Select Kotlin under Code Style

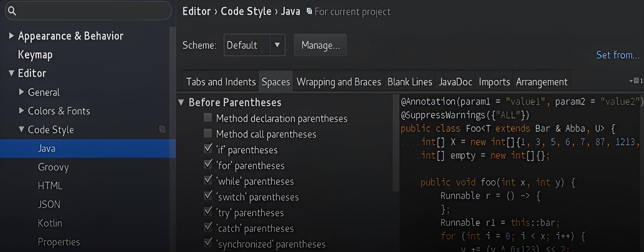pos(50,223)
